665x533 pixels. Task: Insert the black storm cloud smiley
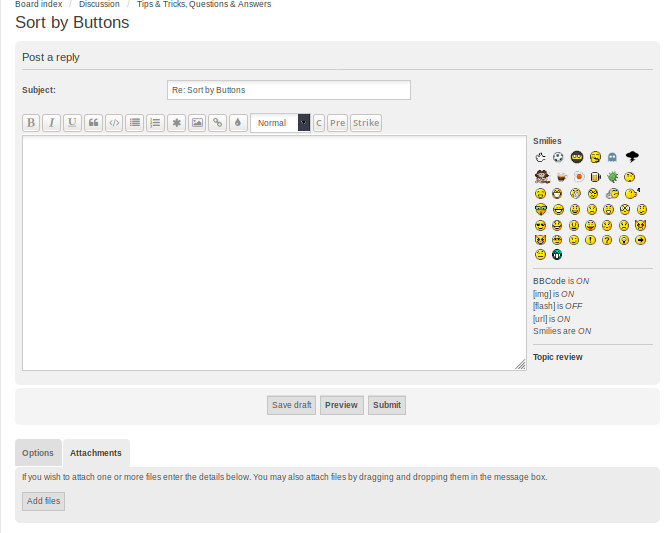pos(632,157)
